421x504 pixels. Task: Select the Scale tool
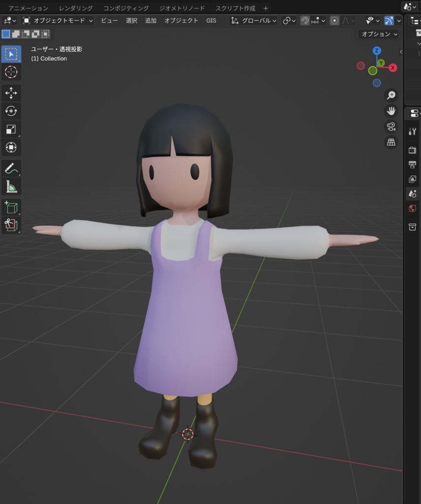11,129
